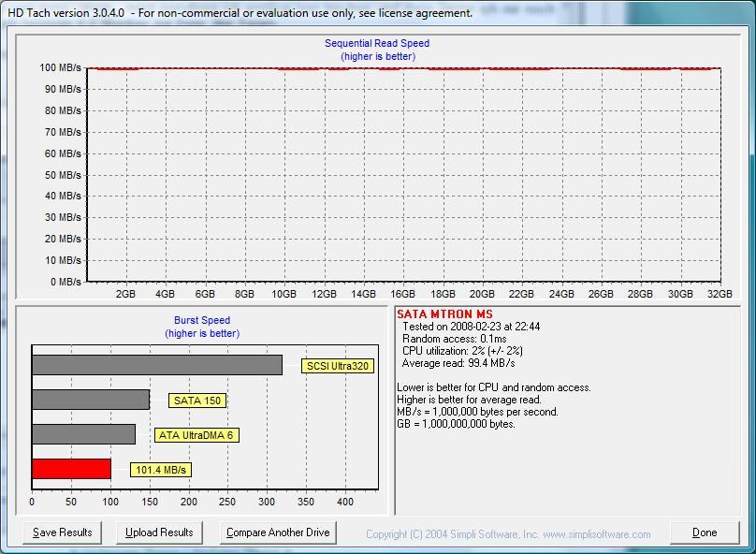Viewport: 756px width, 554px height.
Task: Click the 32GB x-axis label
Action: pos(720,294)
